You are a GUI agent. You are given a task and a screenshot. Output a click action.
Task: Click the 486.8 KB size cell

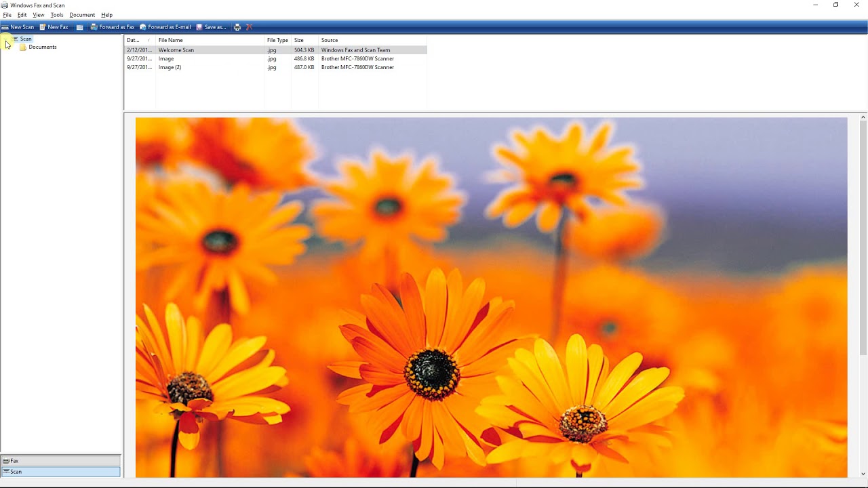pos(304,59)
